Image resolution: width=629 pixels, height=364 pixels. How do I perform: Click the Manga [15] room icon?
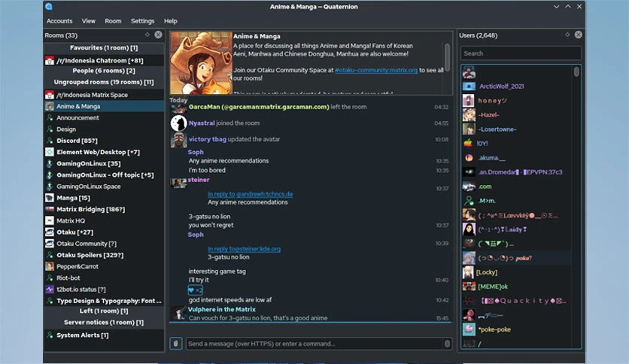point(50,198)
